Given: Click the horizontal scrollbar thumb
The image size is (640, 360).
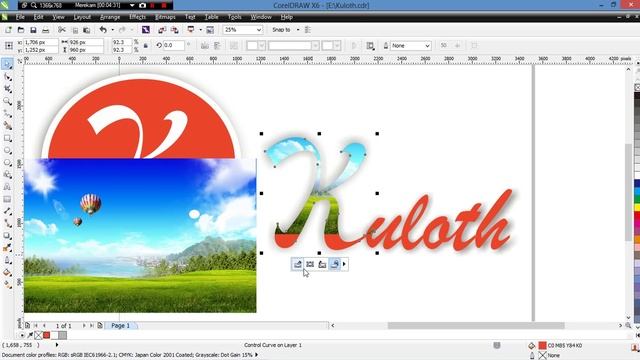Looking at the screenshot, I should (x=476, y=325).
